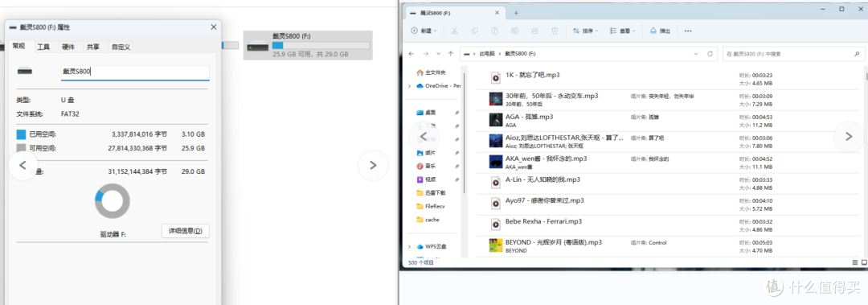Click the search magnifier icon
The width and height of the screenshot is (868, 305).
[857, 54]
